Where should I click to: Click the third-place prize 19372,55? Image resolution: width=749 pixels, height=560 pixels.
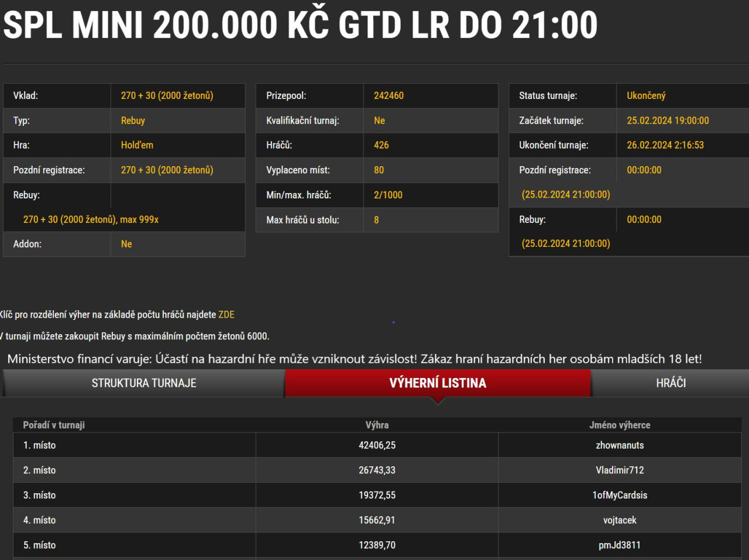[x=377, y=496]
